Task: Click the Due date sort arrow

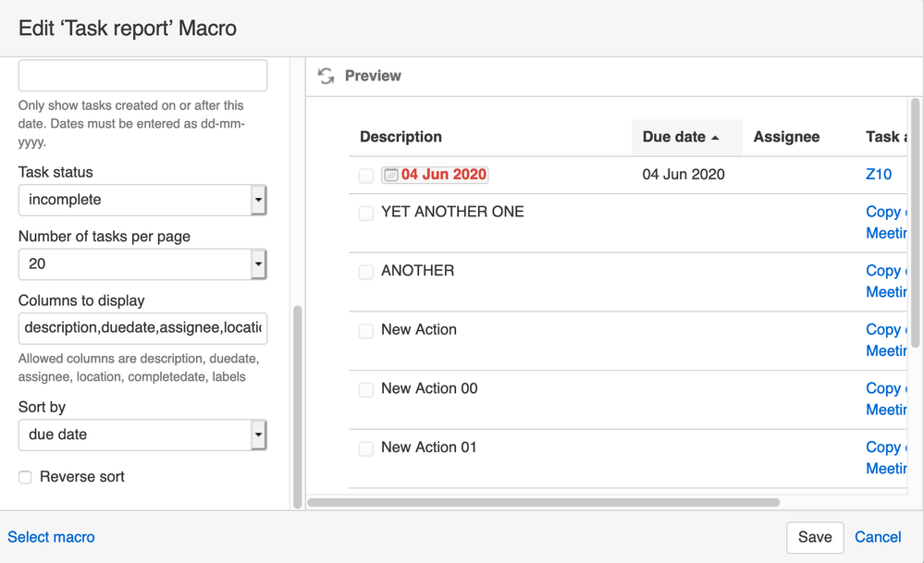Action: click(715, 138)
